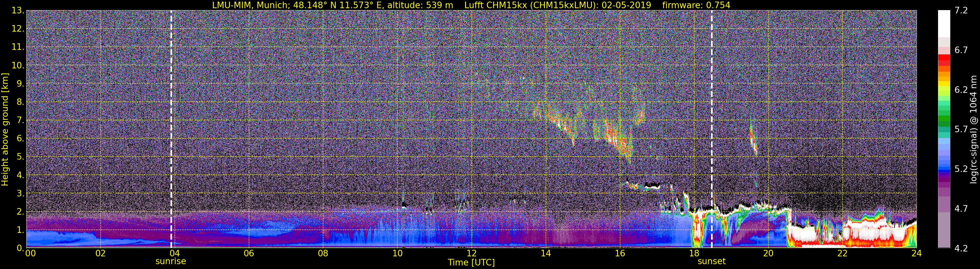
Task: Click the 'sunset' label below the axis
Action: point(711,262)
